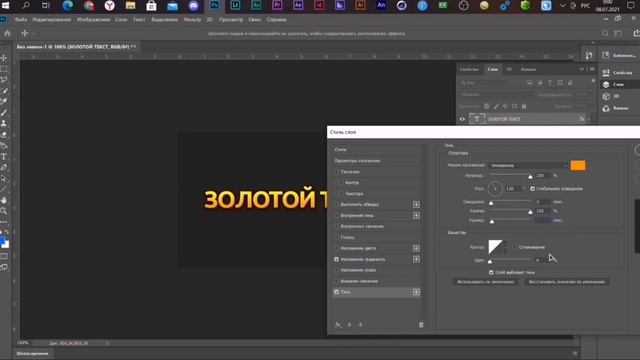Screen dimensions: 640x360
Task: Open Discord from the taskbar
Action: pyautogui.click(x=193, y=6)
